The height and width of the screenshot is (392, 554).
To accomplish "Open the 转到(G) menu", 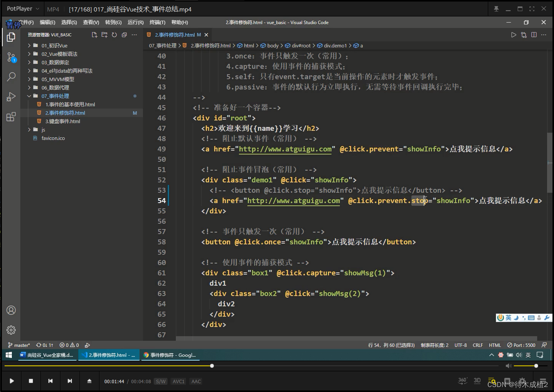I will coord(113,22).
